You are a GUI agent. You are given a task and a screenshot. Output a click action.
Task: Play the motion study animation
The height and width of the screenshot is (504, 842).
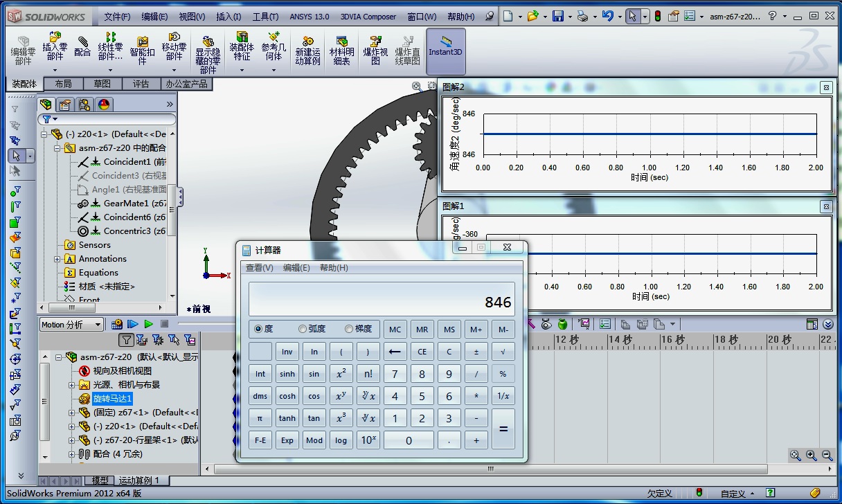coord(148,324)
